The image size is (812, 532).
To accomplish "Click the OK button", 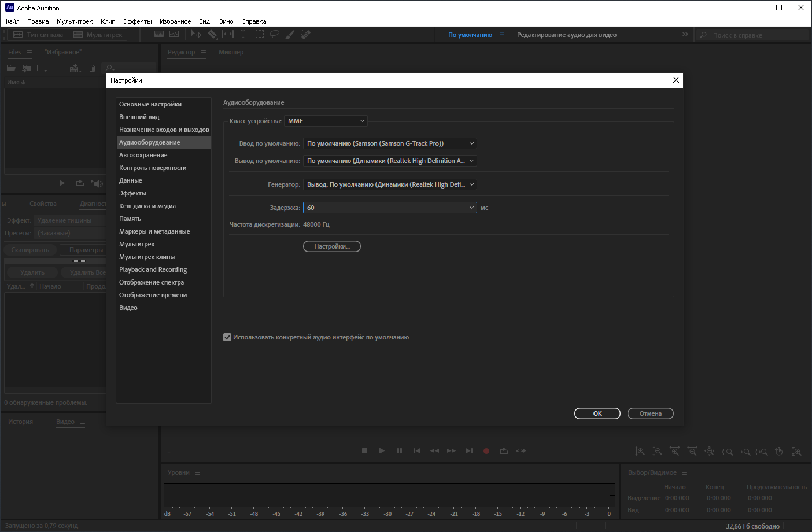I will point(597,413).
